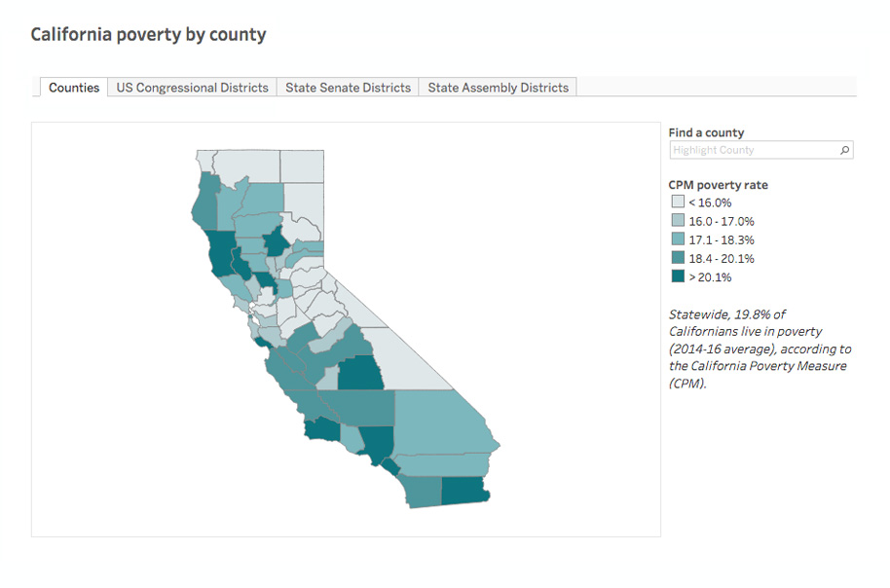Image resolution: width=890 pixels, height=588 pixels.
Task: Click the CPM poverty rate legend heading
Action: coord(717,184)
